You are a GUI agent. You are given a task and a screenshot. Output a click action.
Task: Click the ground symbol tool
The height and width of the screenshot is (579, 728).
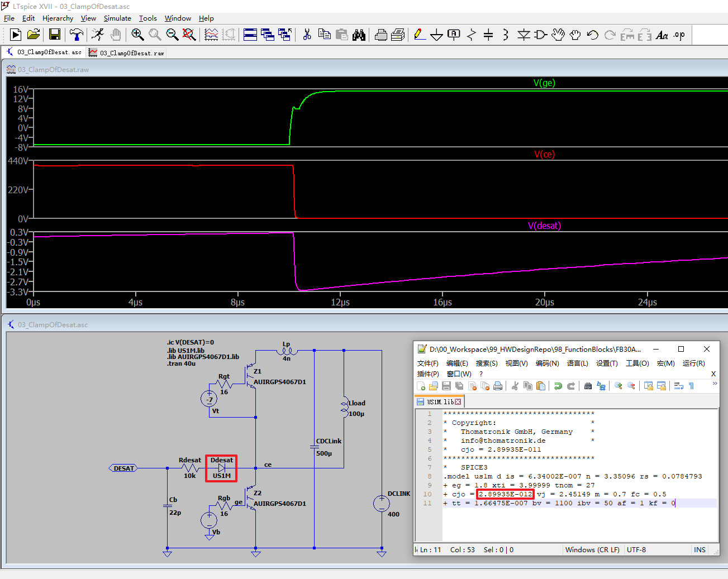pyautogui.click(x=436, y=35)
